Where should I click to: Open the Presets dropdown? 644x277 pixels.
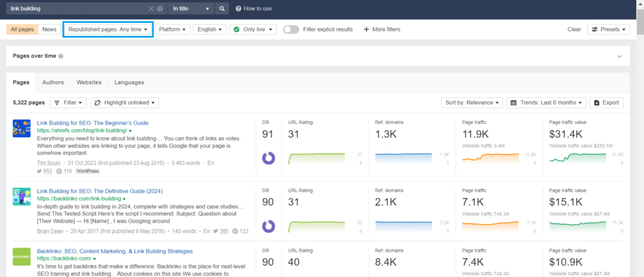(x=609, y=30)
